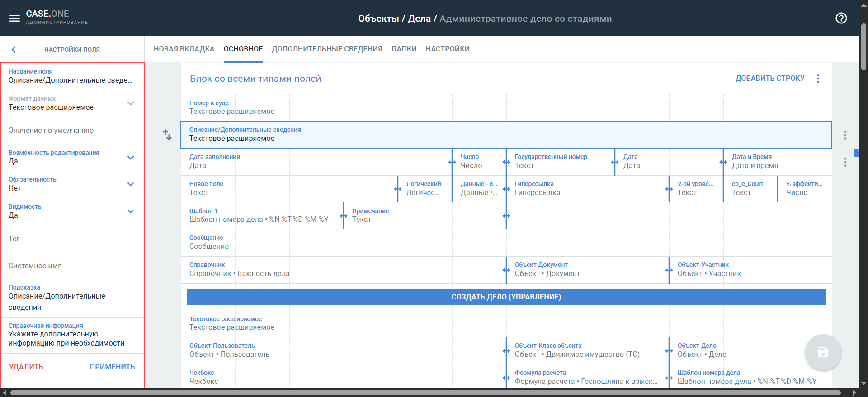Click ДОБАВИТЬ СТРОКУ link
This screenshot has width=868, height=397.
(769, 79)
